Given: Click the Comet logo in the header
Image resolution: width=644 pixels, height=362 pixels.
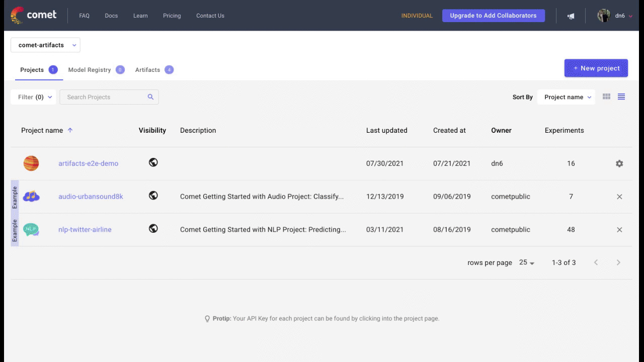Looking at the screenshot, I should point(33,15).
